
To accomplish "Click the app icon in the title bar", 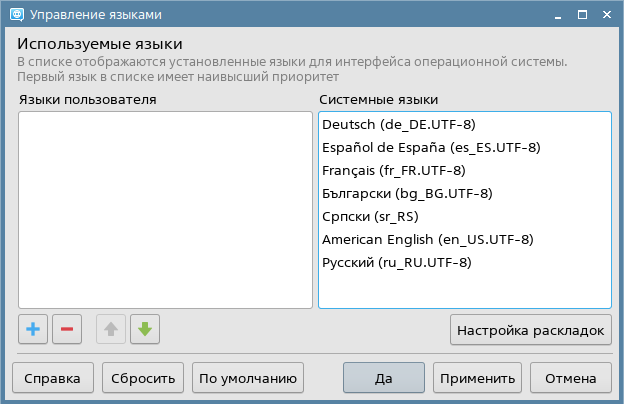I will pyautogui.click(x=14, y=15).
